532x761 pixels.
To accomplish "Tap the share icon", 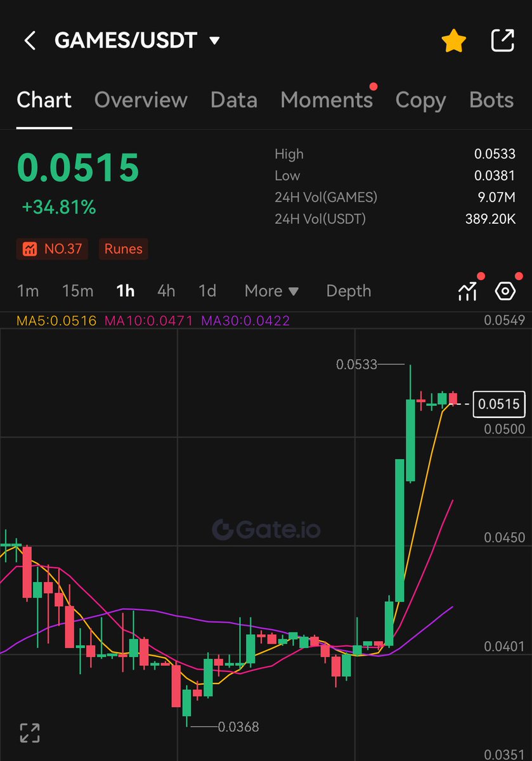I will tap(502, 41).
